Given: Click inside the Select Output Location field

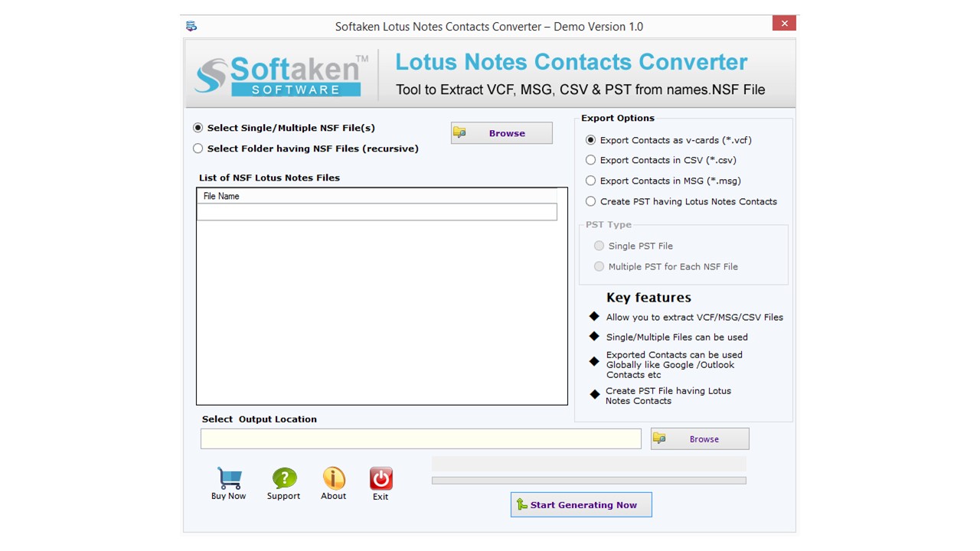Looking at the screenshot, I should click(x=420, y=438).
